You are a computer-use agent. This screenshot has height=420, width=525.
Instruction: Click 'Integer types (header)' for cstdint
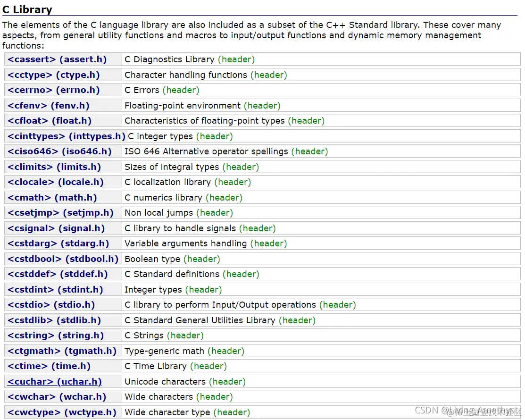pos(173,289)
